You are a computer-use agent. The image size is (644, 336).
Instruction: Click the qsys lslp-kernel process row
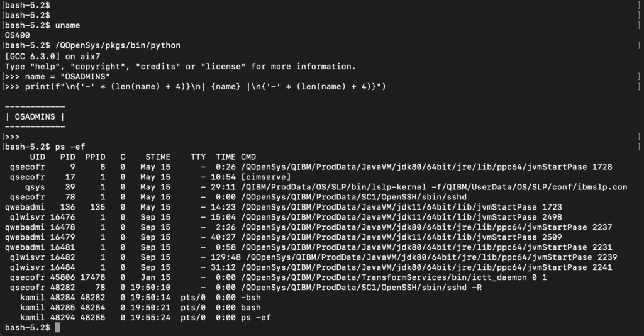click(x=314, y=187)
